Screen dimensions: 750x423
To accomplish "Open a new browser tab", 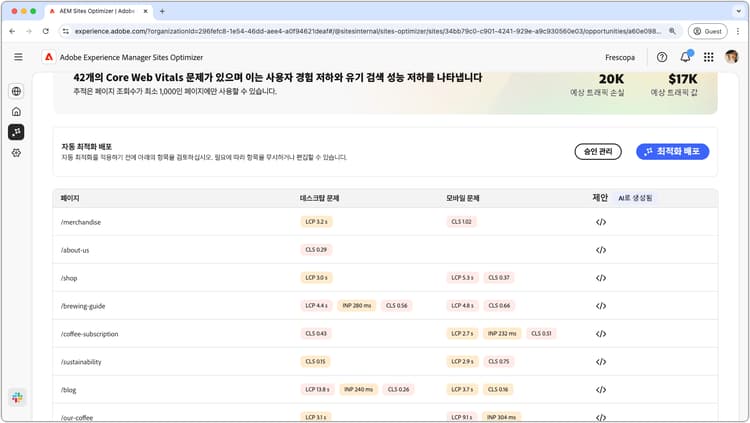I will pyautogui.click(x=162, y=11).
